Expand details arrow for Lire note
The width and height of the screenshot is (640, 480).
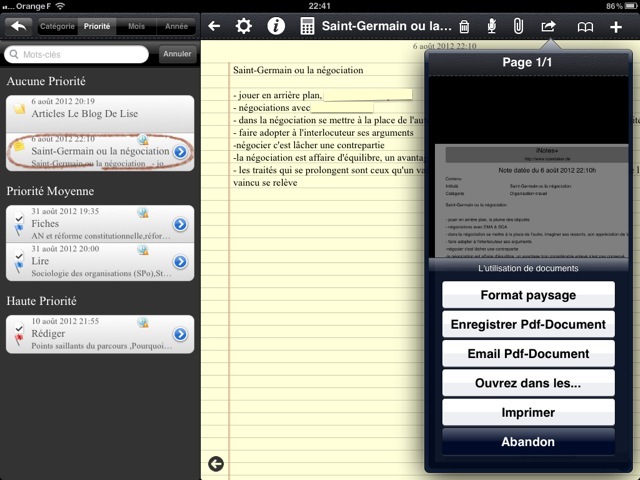[180, 261]
